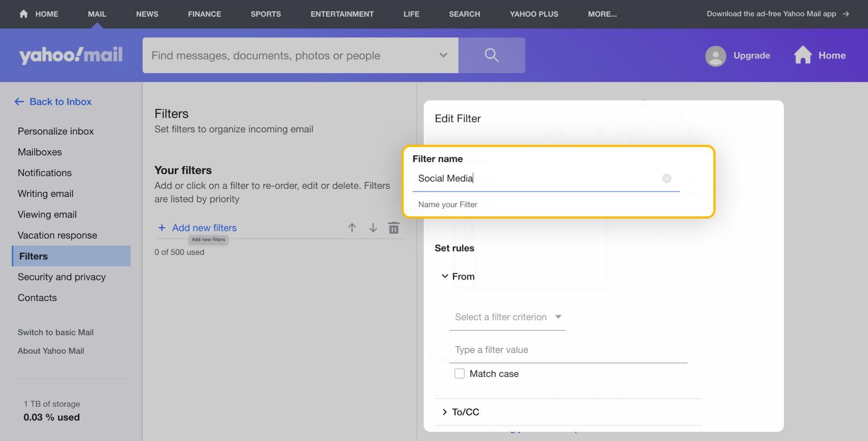Viewport: 868px width, 441px height.
Task: Click the move filter down arrow
Action: pos(373,228)
